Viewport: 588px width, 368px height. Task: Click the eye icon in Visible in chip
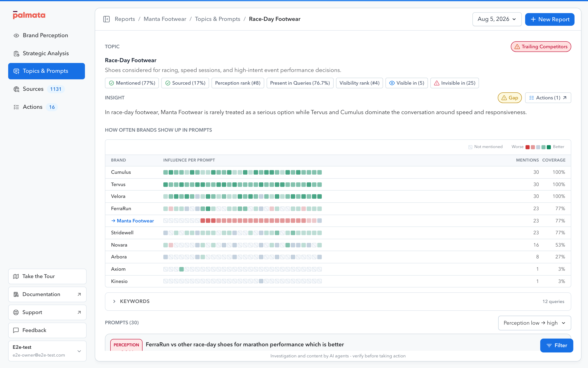tap(392, 83)
